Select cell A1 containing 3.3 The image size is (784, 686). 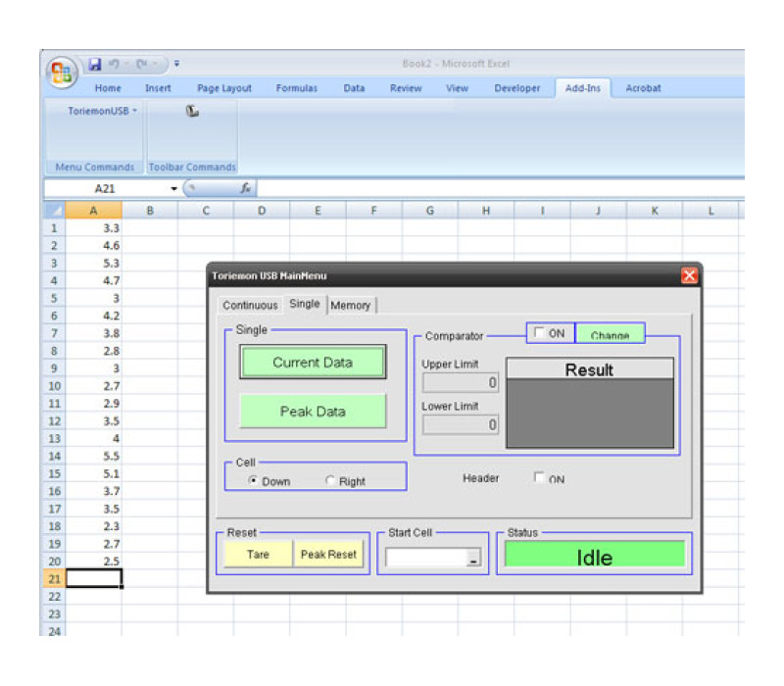(x=93, y=228)
